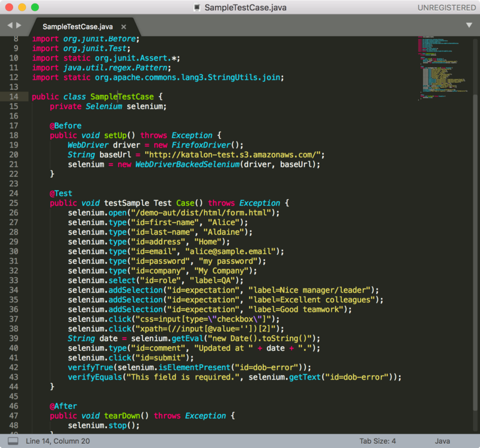Viewport: 480px width, 448px height.
Task: Click the code minimap preview
Action: tap(438, 69)
